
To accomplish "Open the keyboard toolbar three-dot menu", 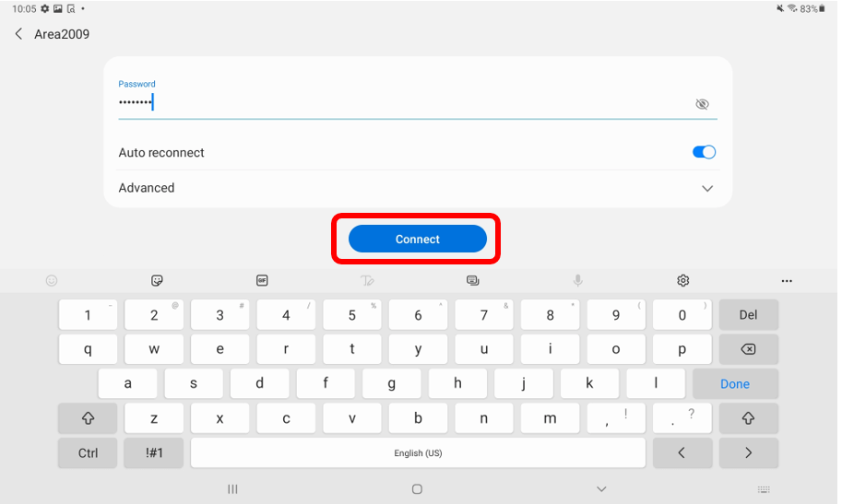I will [787, 281].
